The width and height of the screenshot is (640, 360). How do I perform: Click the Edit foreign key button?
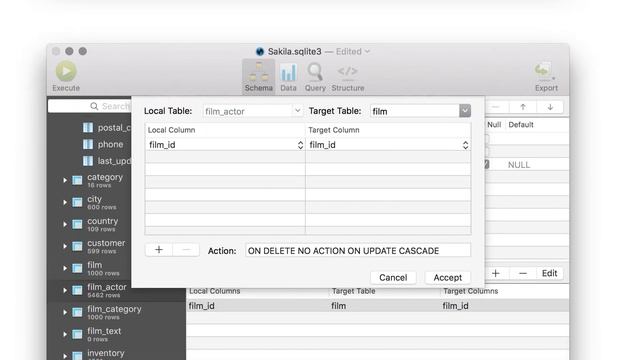point(549,273)
